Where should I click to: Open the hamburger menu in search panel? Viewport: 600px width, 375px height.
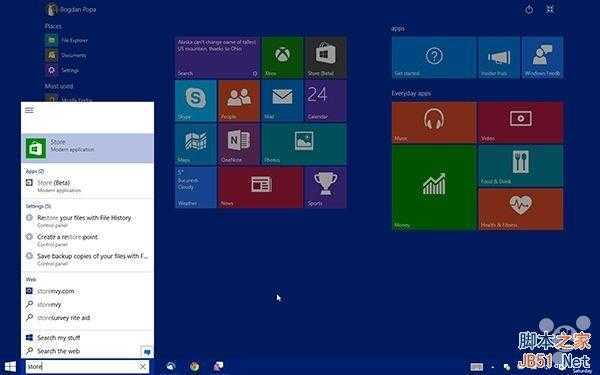click(29, 110)
